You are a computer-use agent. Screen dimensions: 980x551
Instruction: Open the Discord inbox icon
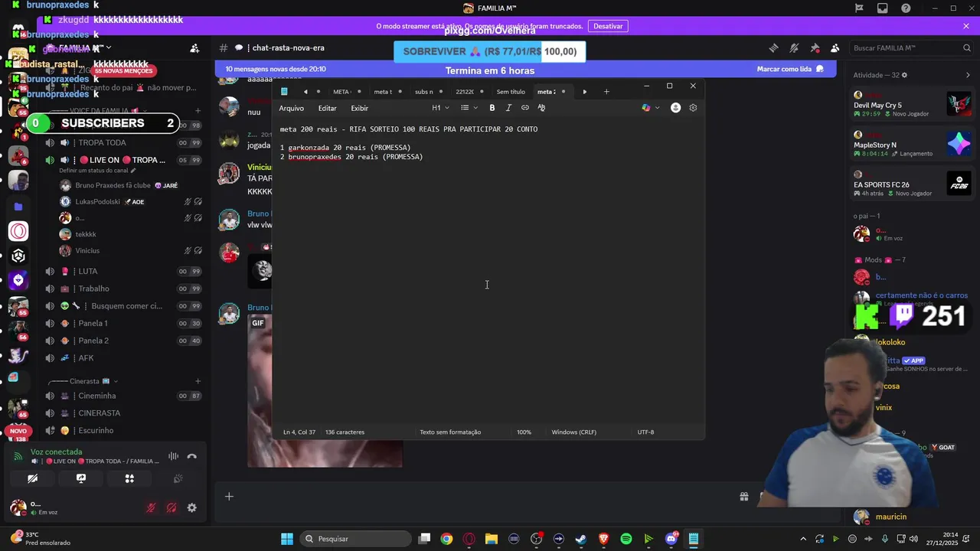coord(883,8)
